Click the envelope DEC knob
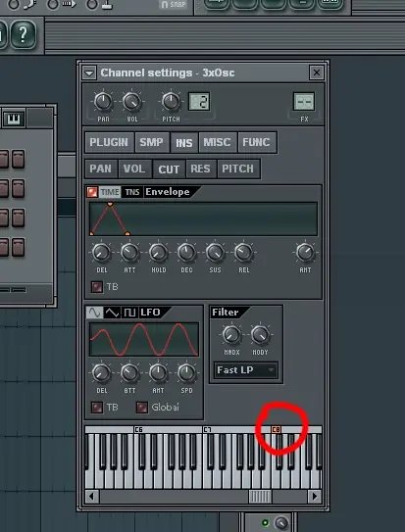The image size is (405, 532). point(186,253)
